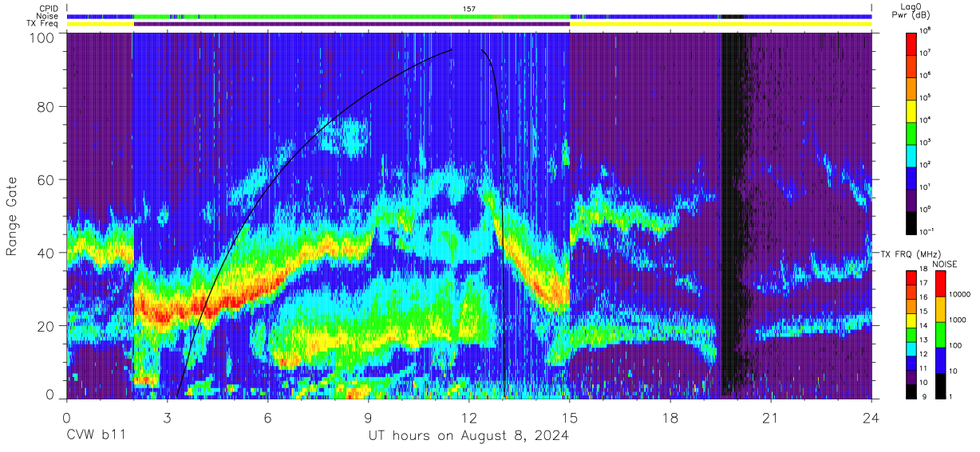The image size is (980, 452).
Task: Click the yellow-purple TX Freq strip above plot
Action: pos(469,24)
